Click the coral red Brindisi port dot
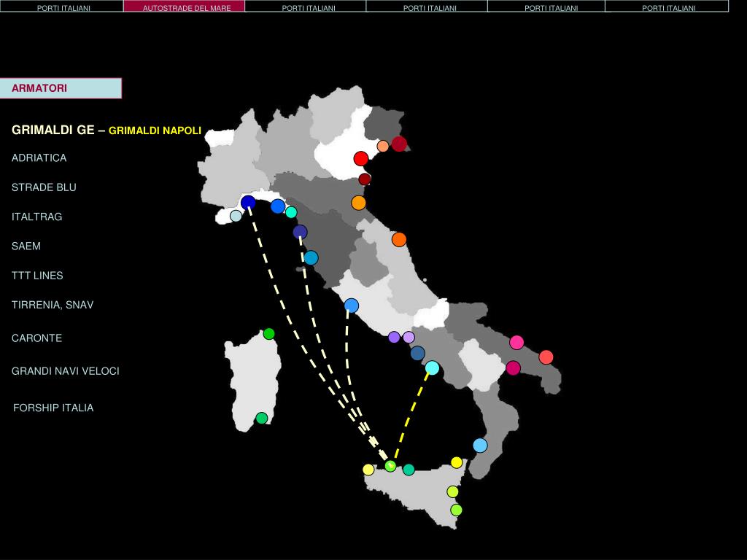 (x=546, y=357)
